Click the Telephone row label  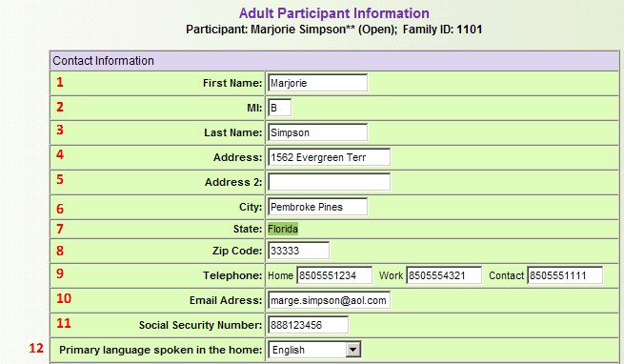(x=232, y=275)
